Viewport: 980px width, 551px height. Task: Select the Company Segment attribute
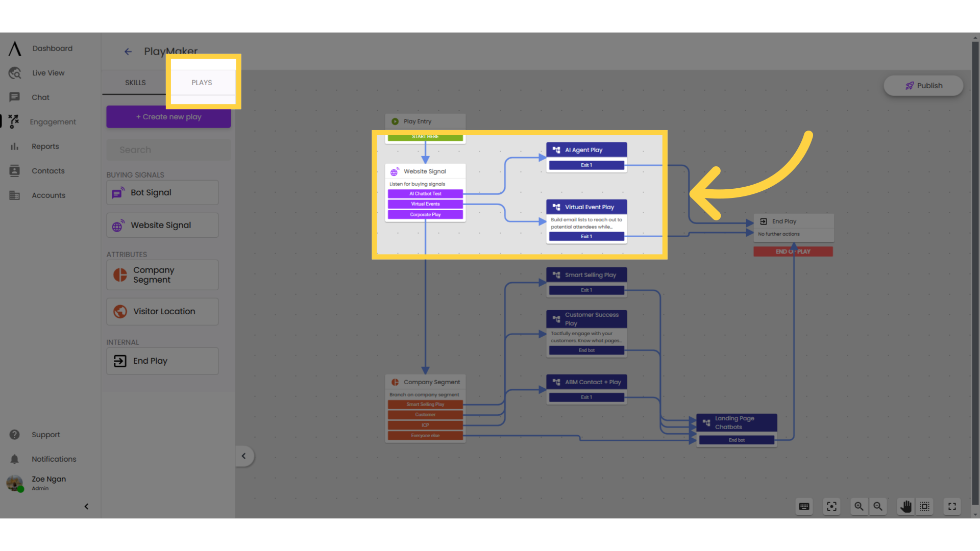[x=162, y=275]
